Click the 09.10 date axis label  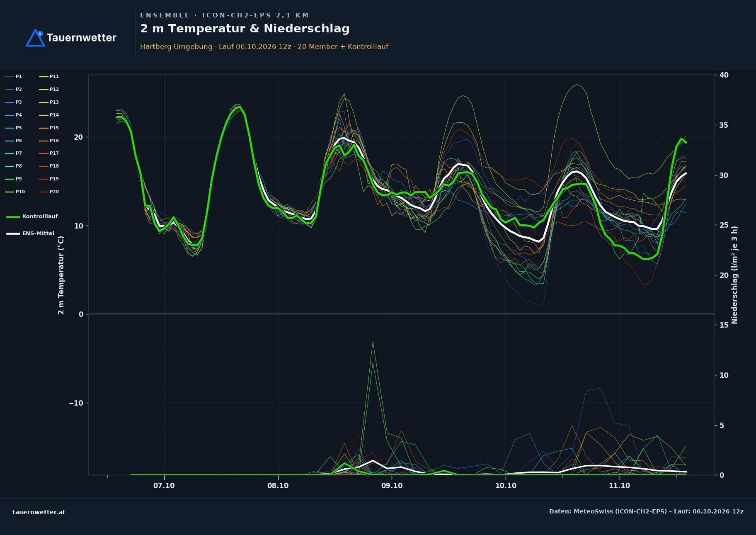point(392,486)
